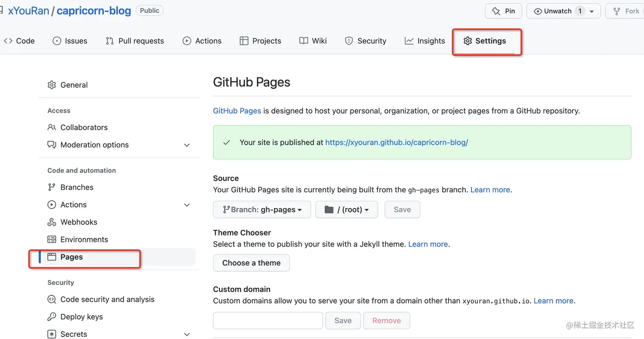644x339 pixels.
Task: Open General settings in sidebar
Action: (74, 85)
